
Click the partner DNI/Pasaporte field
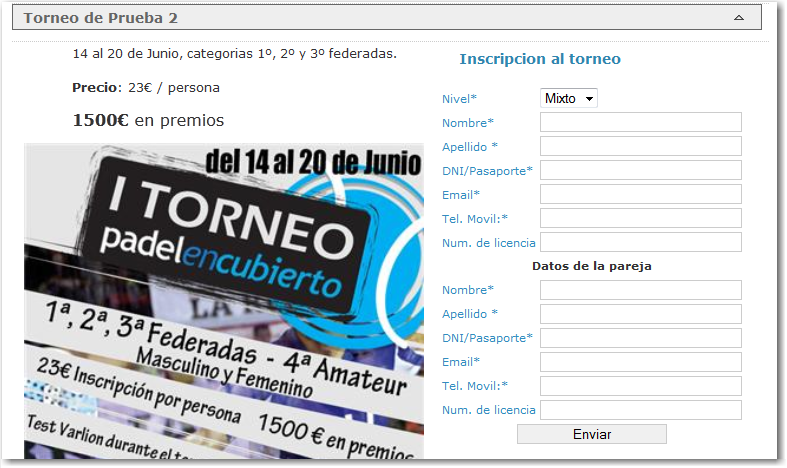point(640,338)
